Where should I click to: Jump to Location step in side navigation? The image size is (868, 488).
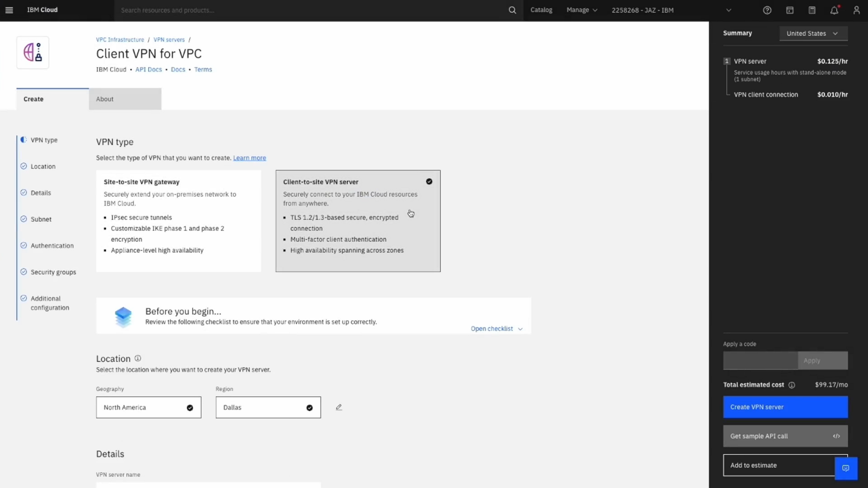coord(43,166)
